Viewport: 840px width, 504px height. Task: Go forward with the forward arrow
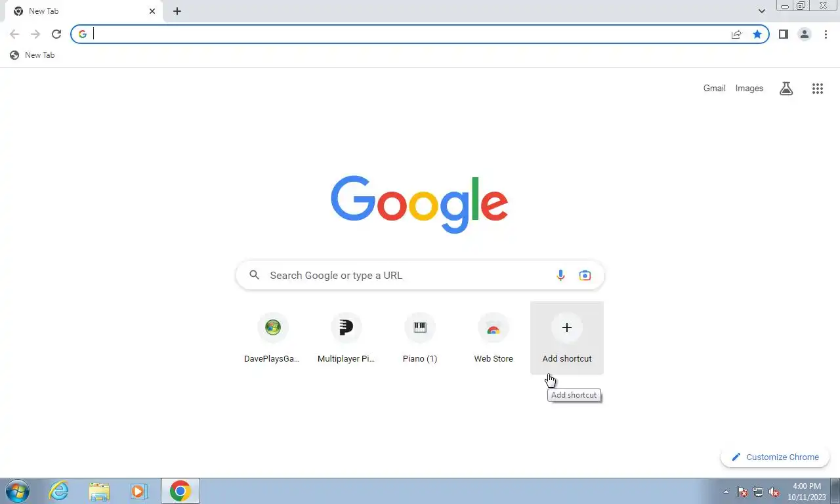[x=35, y=34]
